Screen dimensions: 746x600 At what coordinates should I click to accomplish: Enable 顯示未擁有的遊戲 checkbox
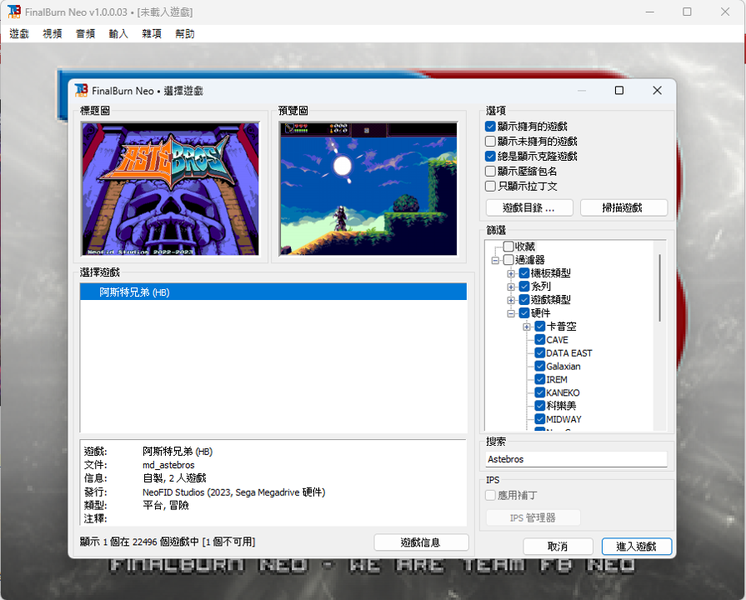click(x=490, y=141)
